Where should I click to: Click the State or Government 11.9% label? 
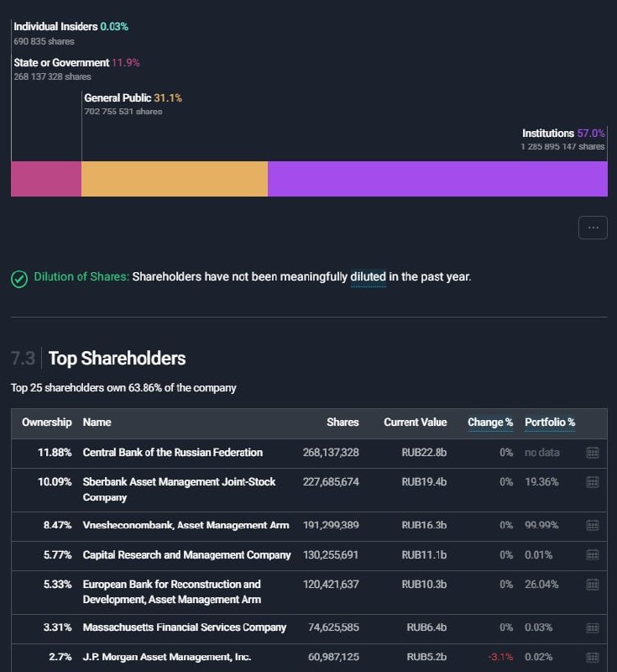tap(76, 62)
